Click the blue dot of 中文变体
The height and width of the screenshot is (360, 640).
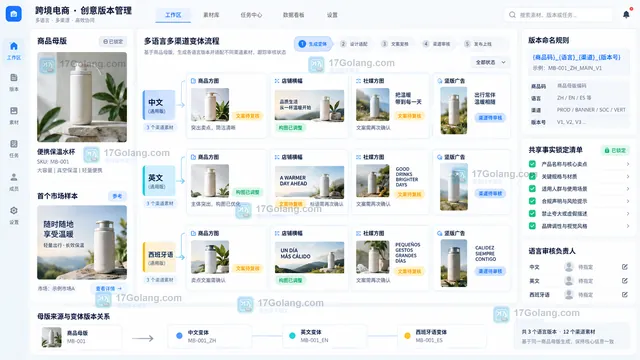point(179,336)
